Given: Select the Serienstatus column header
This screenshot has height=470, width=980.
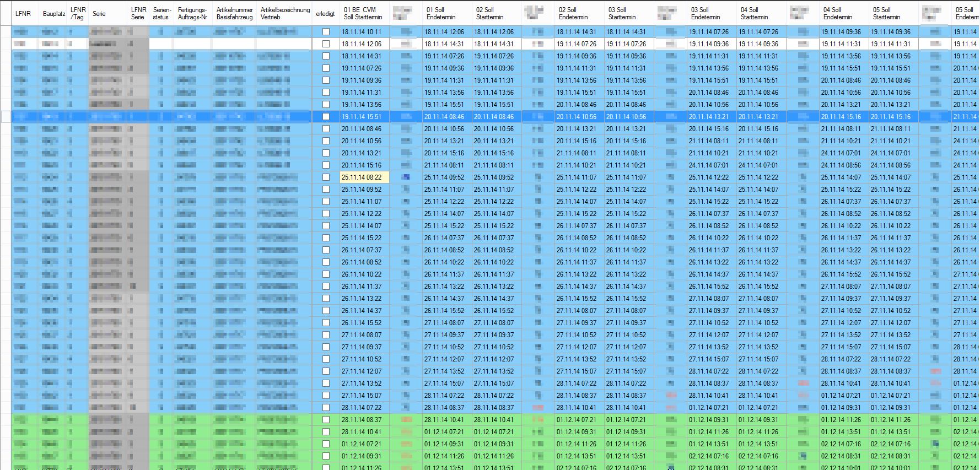Looking at the screenshot, I should coord(161,13).
